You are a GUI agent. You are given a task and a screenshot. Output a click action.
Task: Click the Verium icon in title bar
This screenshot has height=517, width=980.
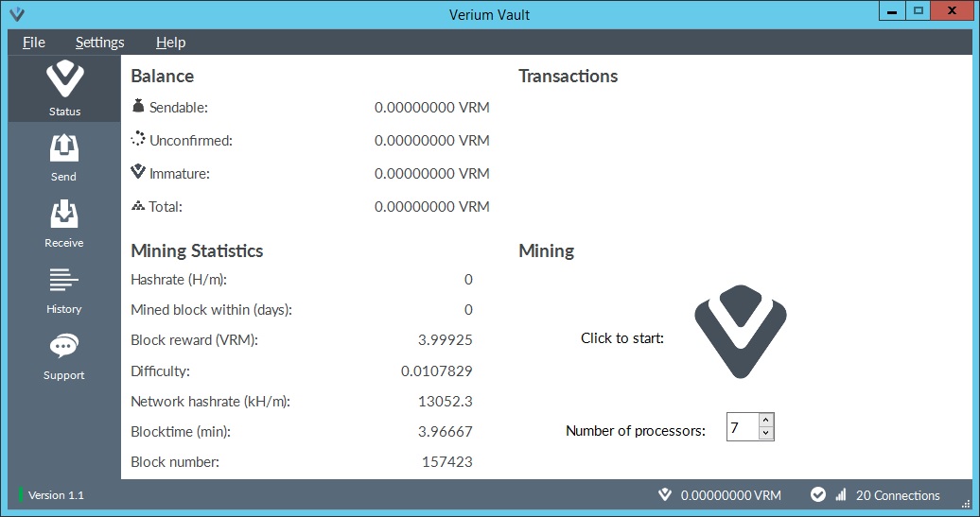[x=16, y=14]
